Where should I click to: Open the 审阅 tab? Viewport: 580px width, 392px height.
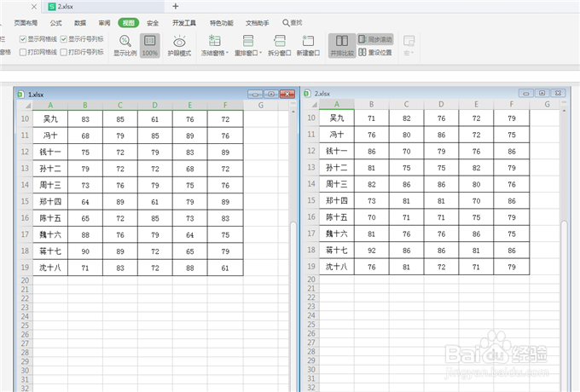click(x=104, y=23)
